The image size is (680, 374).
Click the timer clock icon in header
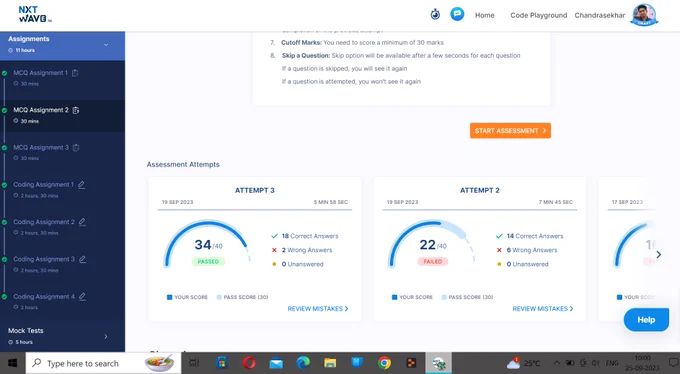click(x=435, y=14)
